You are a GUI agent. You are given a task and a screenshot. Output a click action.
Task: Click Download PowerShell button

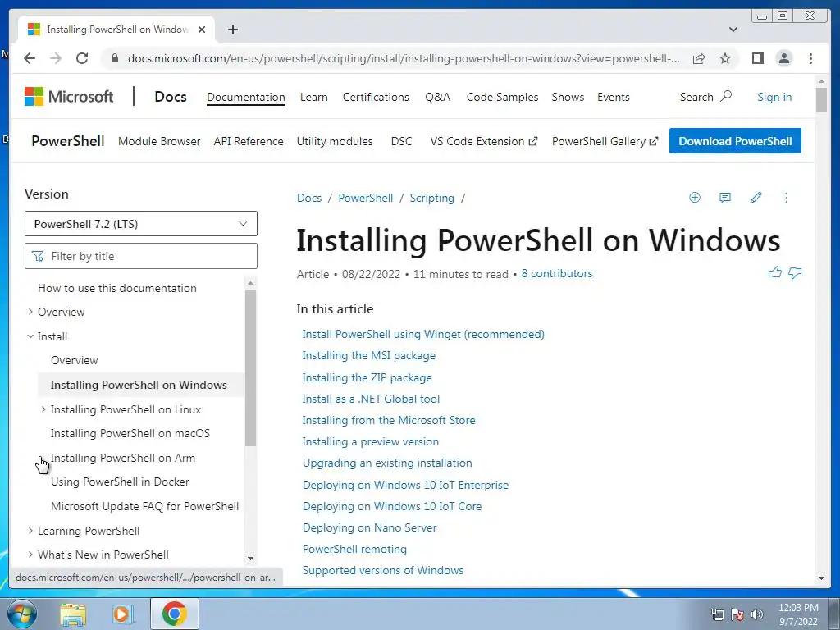click(735, 141)
